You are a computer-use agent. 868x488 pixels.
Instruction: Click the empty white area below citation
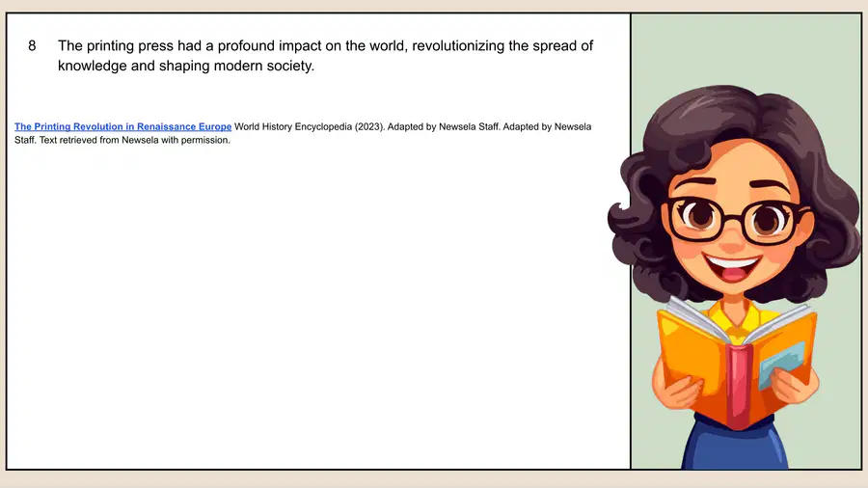point(315,305)
